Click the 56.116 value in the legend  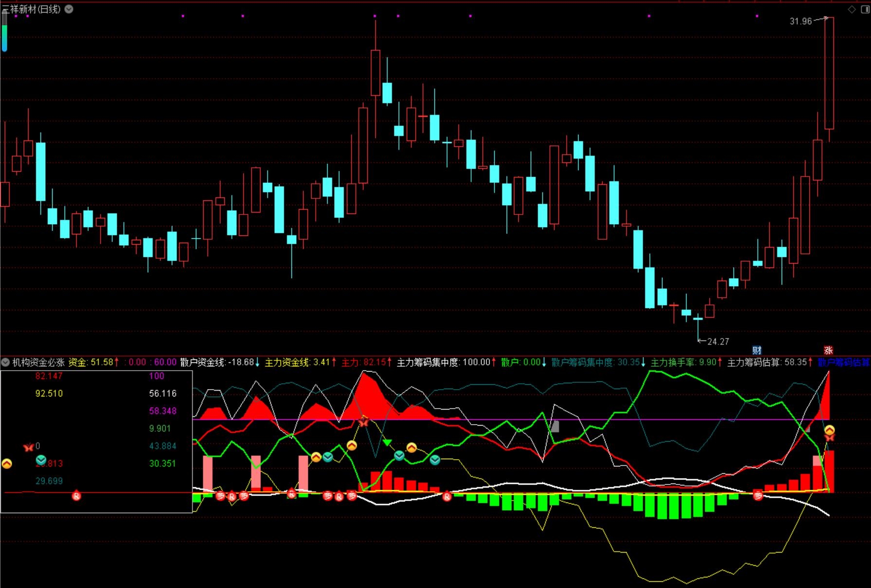(162, 393)
